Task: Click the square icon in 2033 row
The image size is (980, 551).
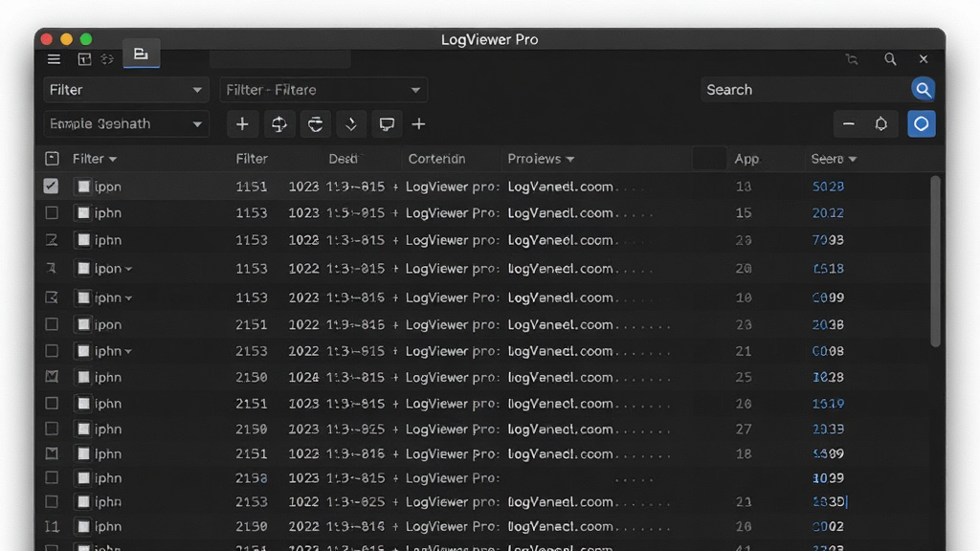Action: 83,429
